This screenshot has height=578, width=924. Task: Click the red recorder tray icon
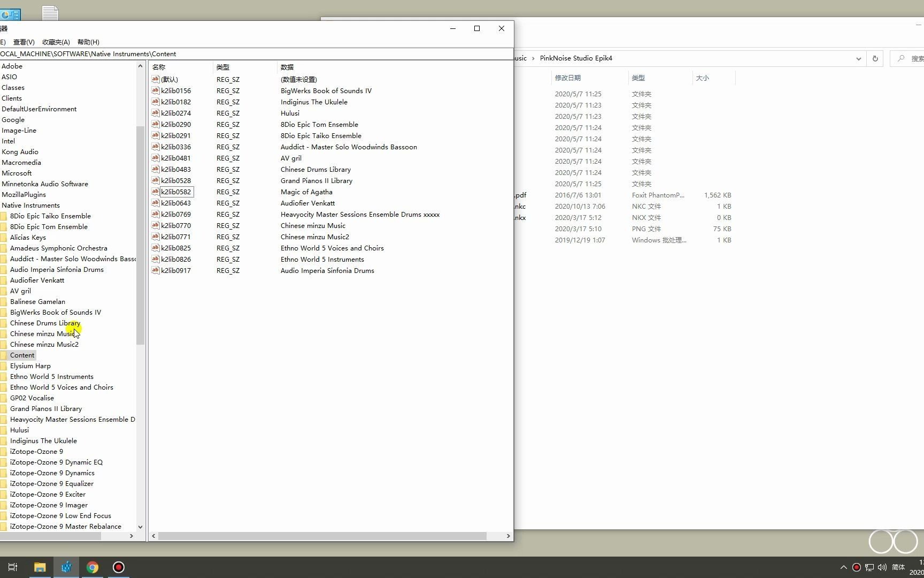pyautogui.click(x=856, y=567)
